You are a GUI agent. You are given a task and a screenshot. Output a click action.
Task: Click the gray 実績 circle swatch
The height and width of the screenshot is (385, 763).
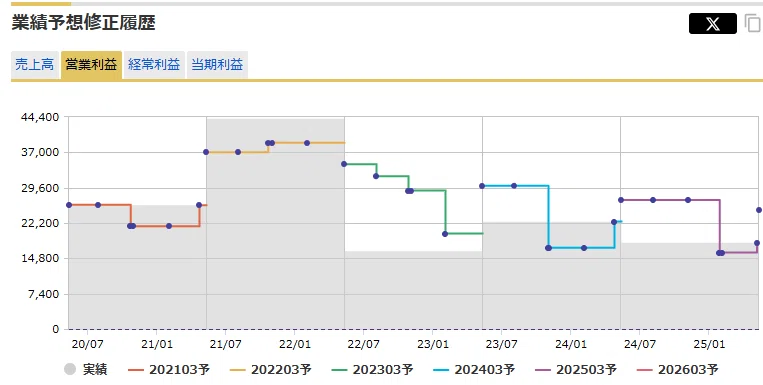pyautogui.click(x=70, y=369)
